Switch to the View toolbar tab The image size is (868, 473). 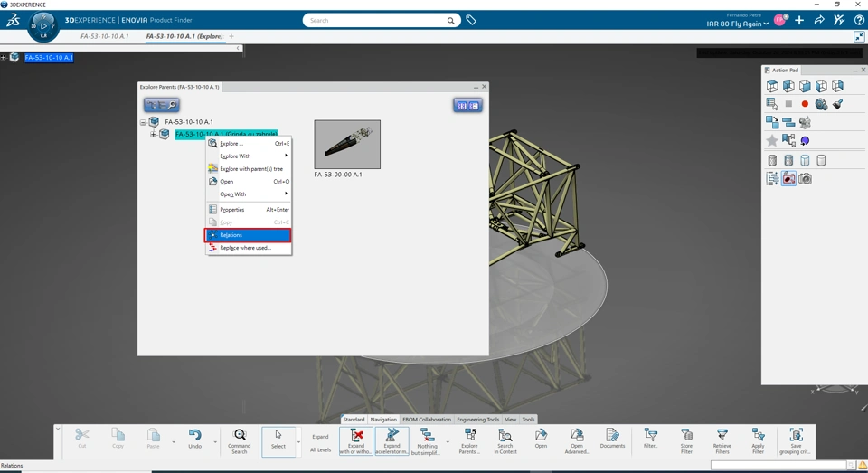(x=510, y=420)
